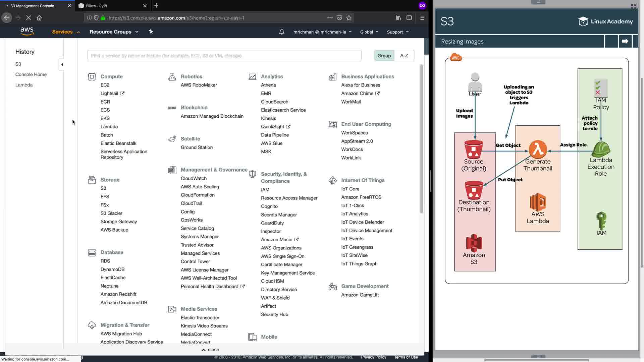
Task: Open Lambda under Compute
Action: tap(109, 127)
